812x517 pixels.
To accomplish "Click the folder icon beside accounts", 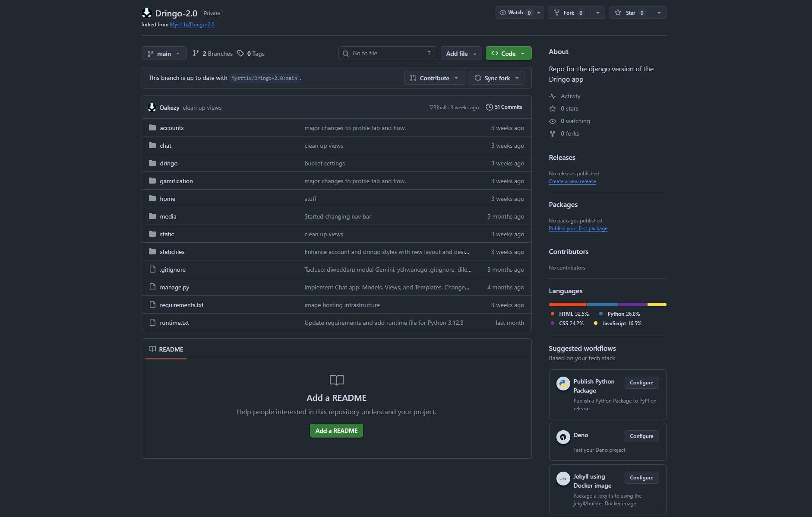I will [x=152, y=127].
